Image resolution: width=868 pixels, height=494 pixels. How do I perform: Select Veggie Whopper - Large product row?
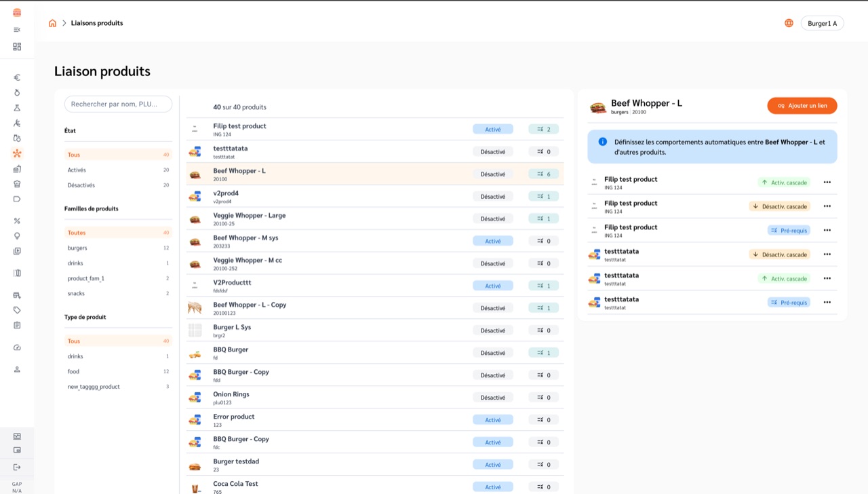click(375, 218)
